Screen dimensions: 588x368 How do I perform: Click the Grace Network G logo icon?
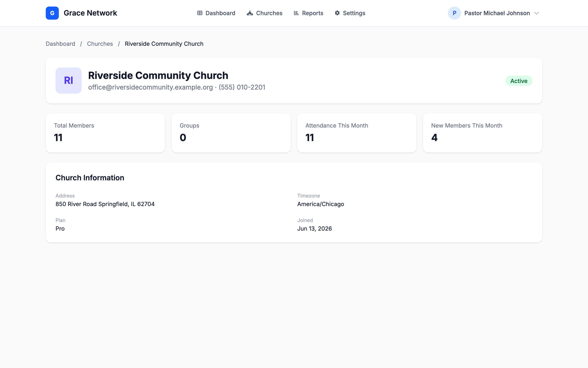tap(52, 13)
